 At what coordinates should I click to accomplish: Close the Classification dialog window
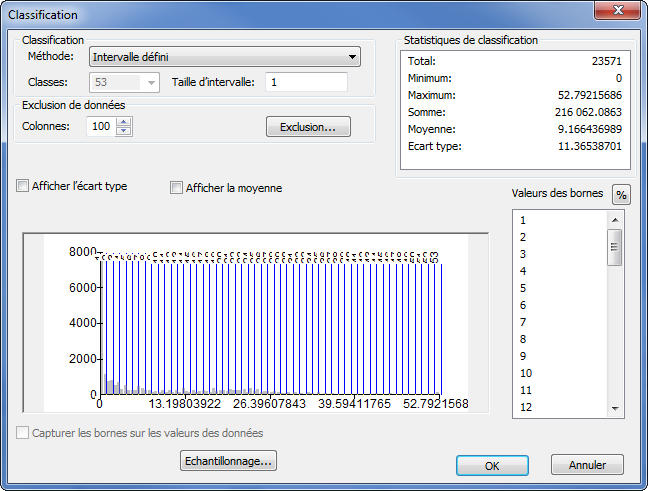coord(618,14)
